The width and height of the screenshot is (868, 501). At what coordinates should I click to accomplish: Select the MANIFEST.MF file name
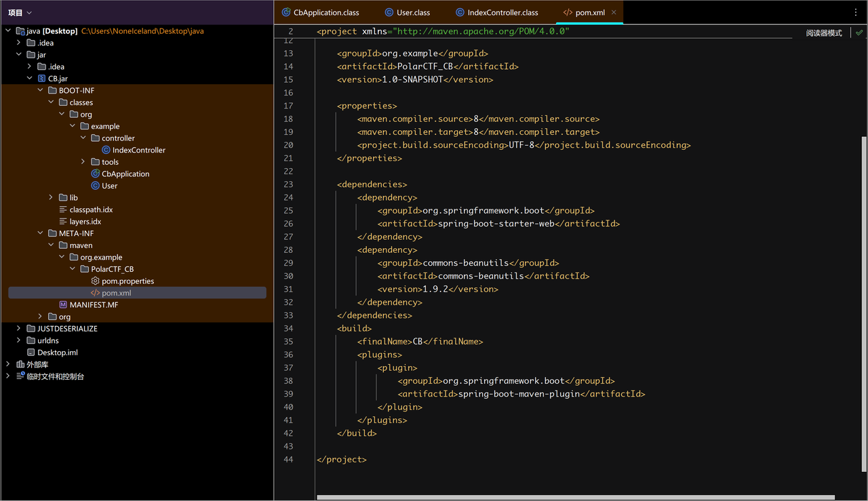point(94,305)
